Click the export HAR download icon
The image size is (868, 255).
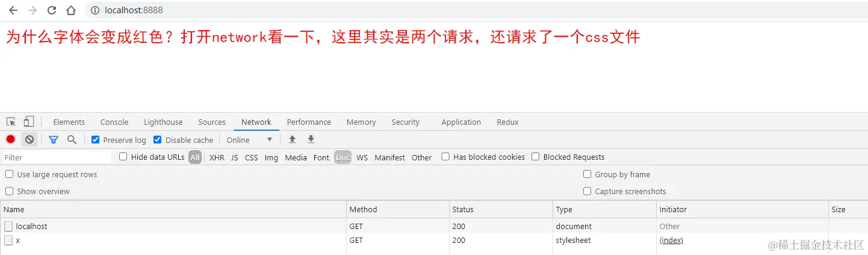coord(311,139)
